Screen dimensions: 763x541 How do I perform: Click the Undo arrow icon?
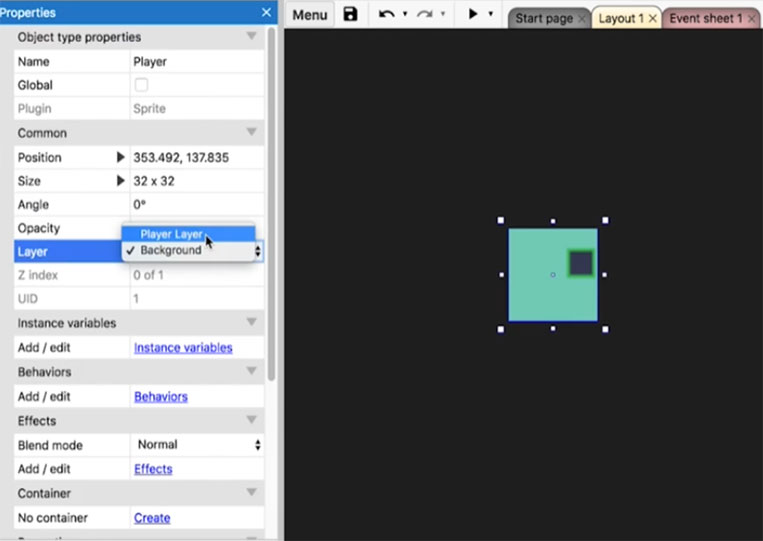pos(386,14)
